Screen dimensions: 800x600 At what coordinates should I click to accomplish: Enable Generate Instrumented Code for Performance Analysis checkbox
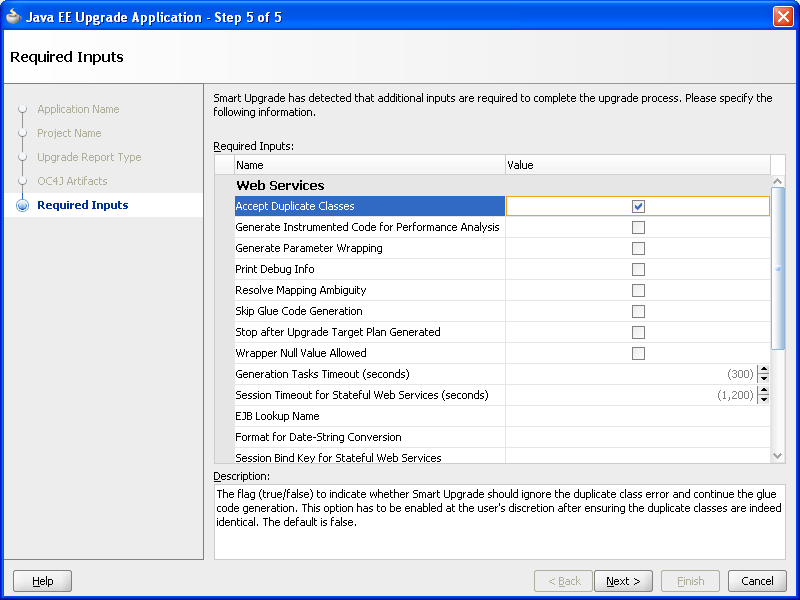(638, 227)
